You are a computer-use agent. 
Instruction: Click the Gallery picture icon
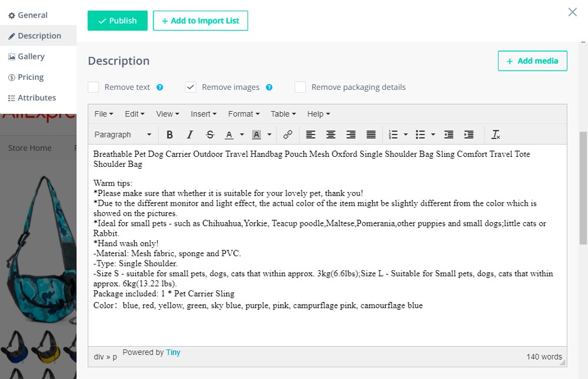(12, 56)
